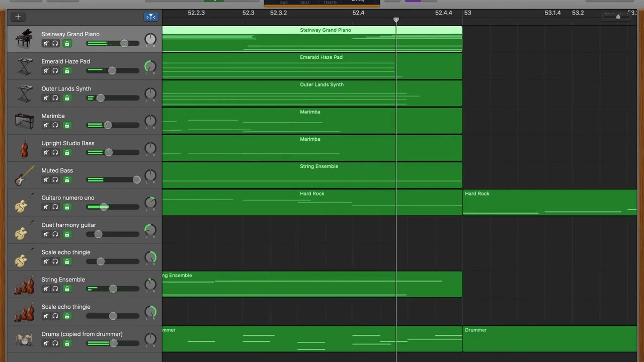Toggle lock on Duet harmony guitar track
Screen dimensions: 644x362
[x=67, y=234]
